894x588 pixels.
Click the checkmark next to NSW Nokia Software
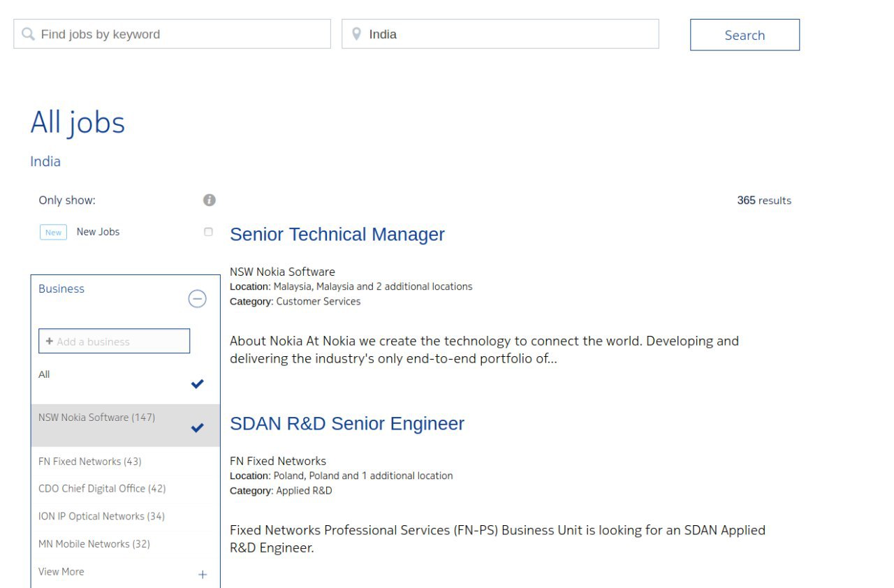click(x=198, y=427)
